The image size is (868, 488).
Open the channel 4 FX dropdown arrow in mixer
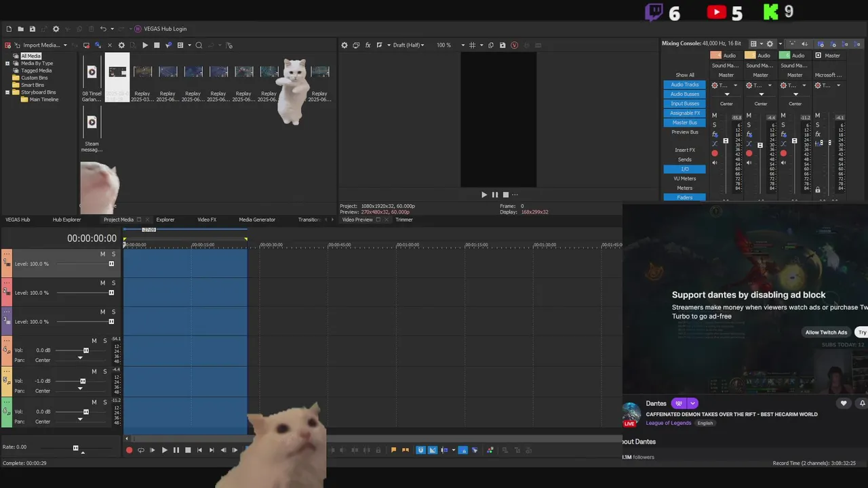735,86
